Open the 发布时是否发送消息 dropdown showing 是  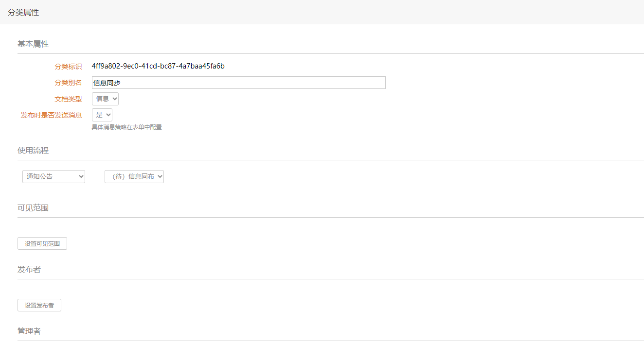tap(102, 115)
